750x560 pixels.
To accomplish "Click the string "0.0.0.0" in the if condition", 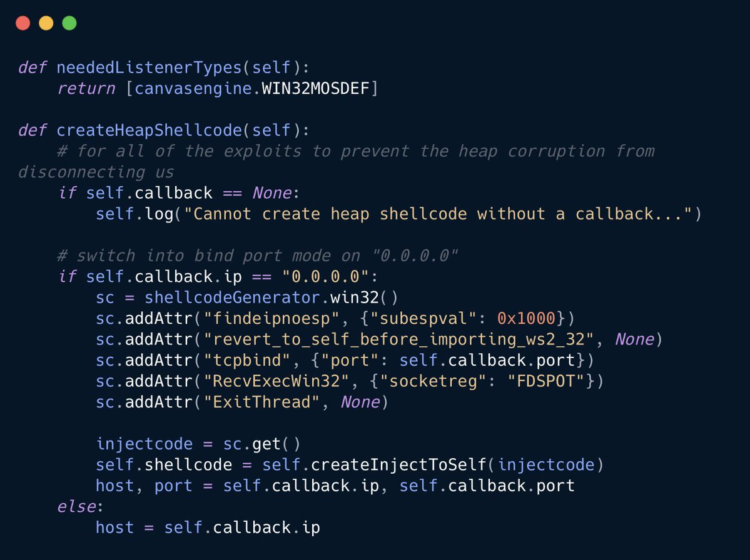I will [x=325, y=277].
